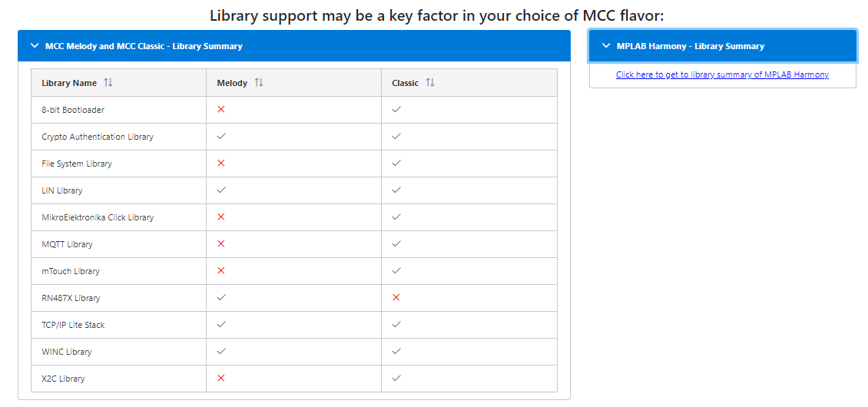Click the Classic column sort arrows
Image resolution: width=868 pixels, height=407 pixels.
(x=430, y=83)
